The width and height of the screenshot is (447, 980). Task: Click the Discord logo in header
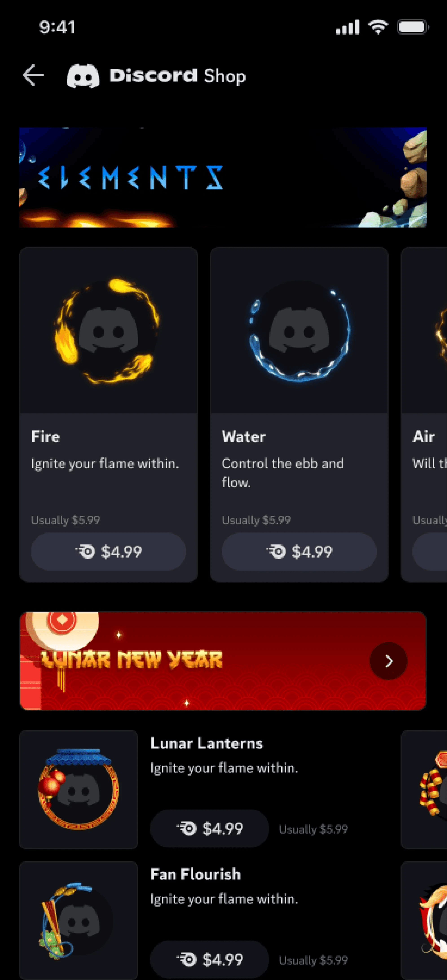[x=83, y=76]
